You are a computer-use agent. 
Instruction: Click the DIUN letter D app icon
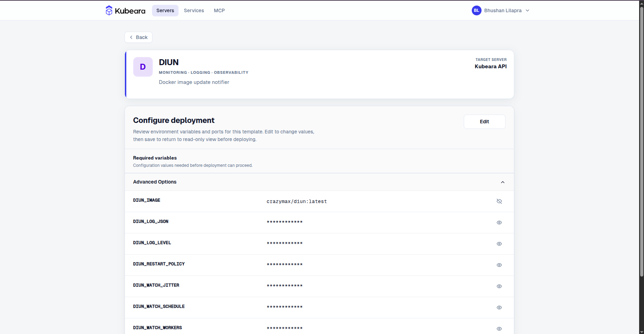(143, 67)
